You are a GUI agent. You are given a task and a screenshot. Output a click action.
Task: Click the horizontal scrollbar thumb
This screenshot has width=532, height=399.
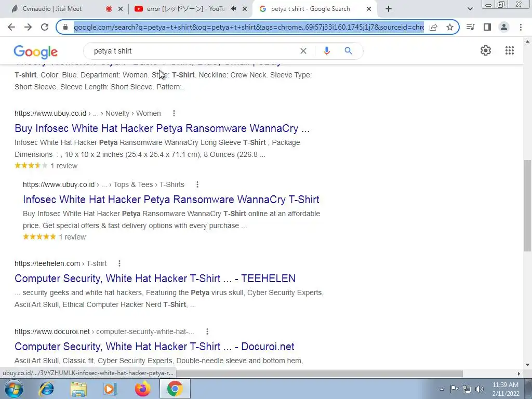pos(319,374)
